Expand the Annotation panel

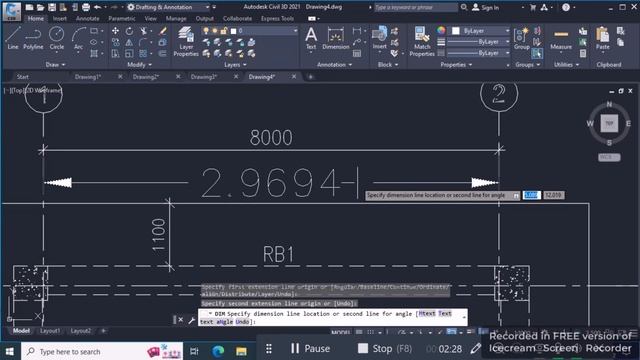pyautogui.click(x=334, y=64)
